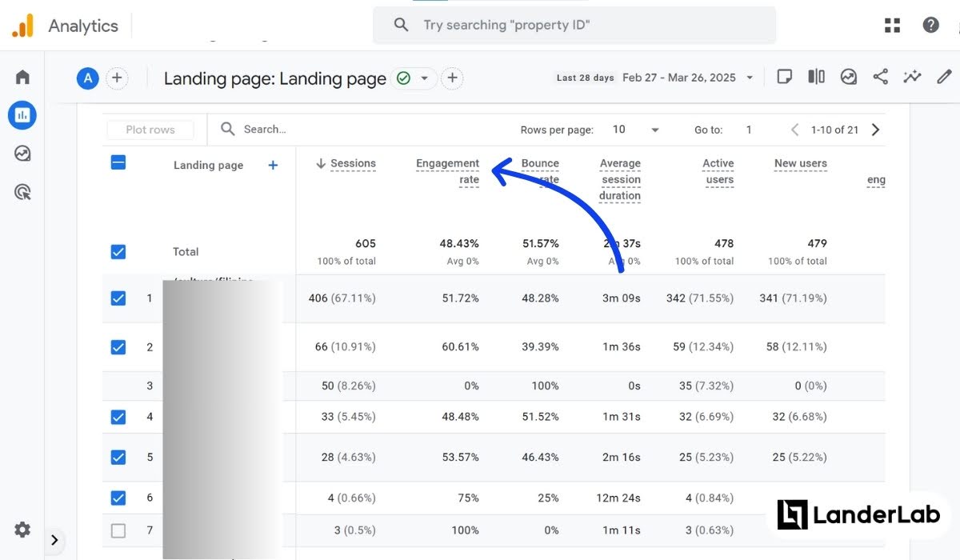Open the dropdown next to the report title

pos(424,78)
